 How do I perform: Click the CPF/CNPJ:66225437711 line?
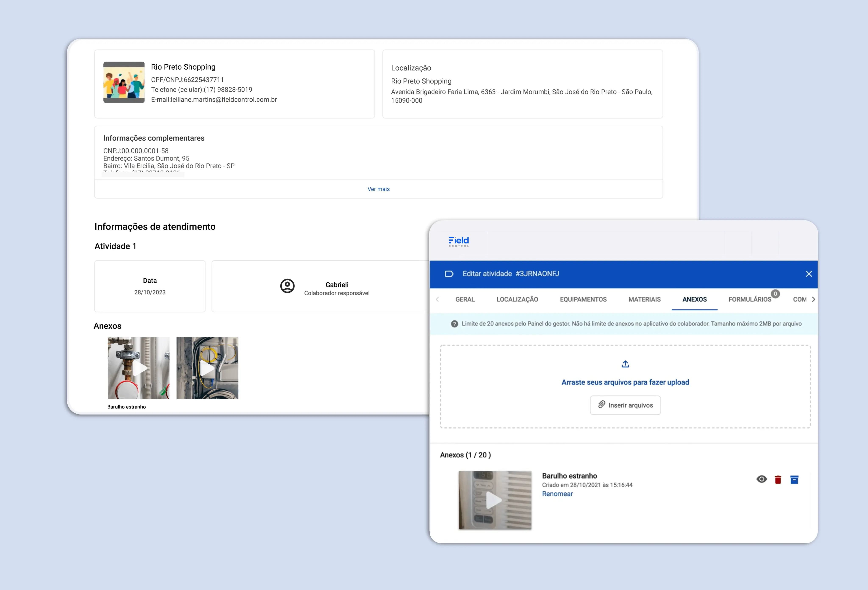click(187, 80)
